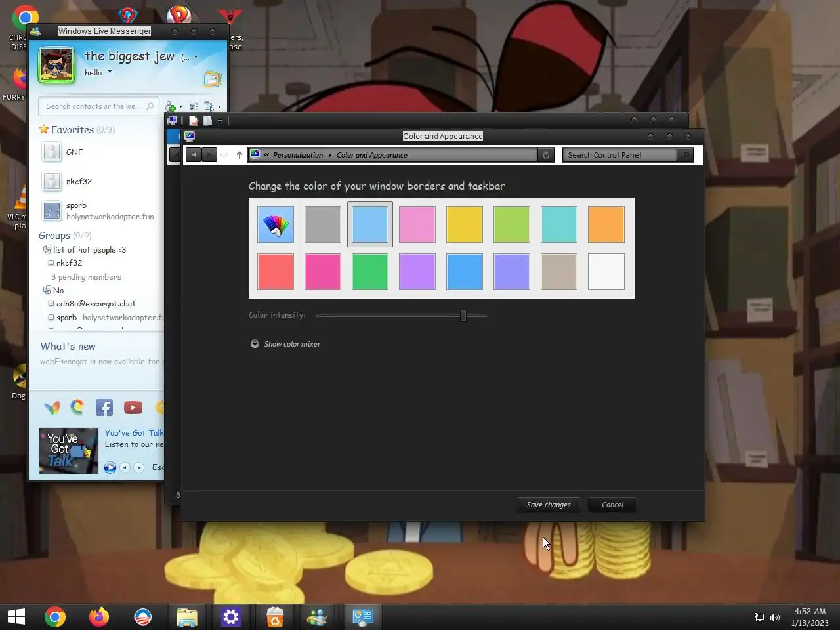The width and height of the screenshot is (840, 630).
Task: Open the Color and Appearance window icon menu
Action: click(x=190, y=136)
